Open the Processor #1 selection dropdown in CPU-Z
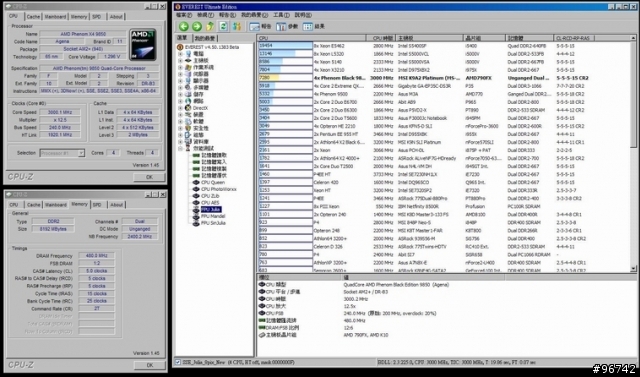Image resolution: width=640 pixels, height=377 pixels. point(62,153)
